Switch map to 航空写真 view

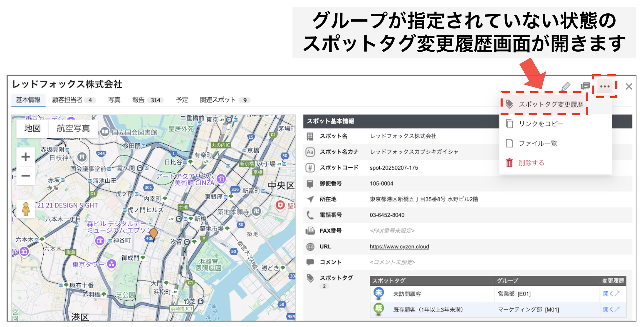coord(73,128)
